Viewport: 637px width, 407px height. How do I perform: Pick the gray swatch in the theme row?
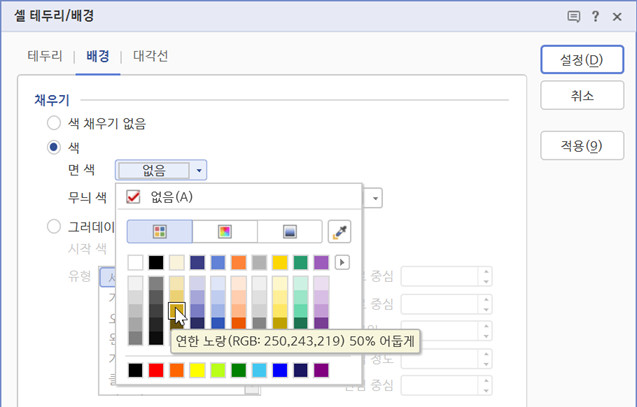[259, 262]
